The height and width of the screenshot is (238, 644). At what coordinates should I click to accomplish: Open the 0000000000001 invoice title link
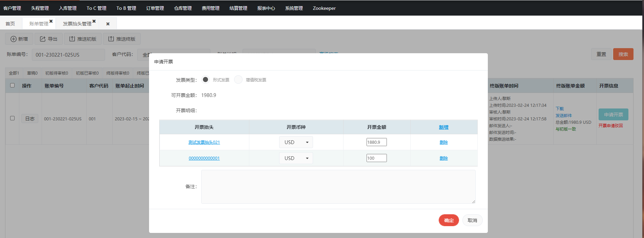pyautogui.click(x=204, y=158)
